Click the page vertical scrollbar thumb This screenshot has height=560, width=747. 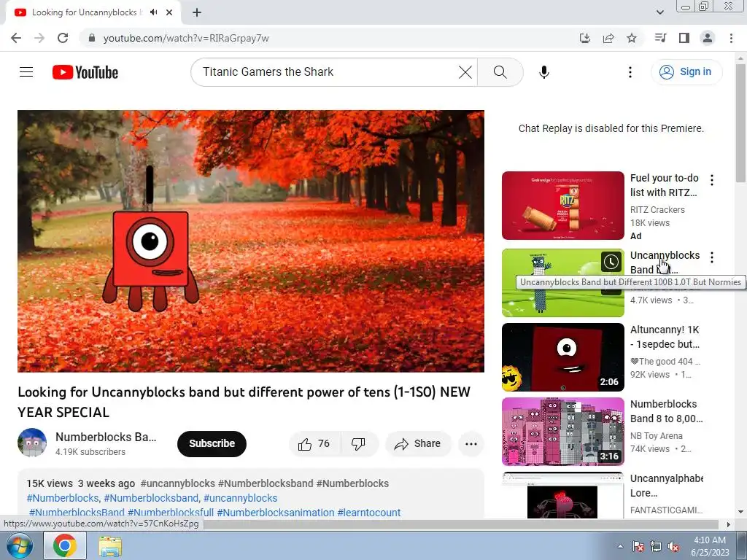click(x=740, y=122)
